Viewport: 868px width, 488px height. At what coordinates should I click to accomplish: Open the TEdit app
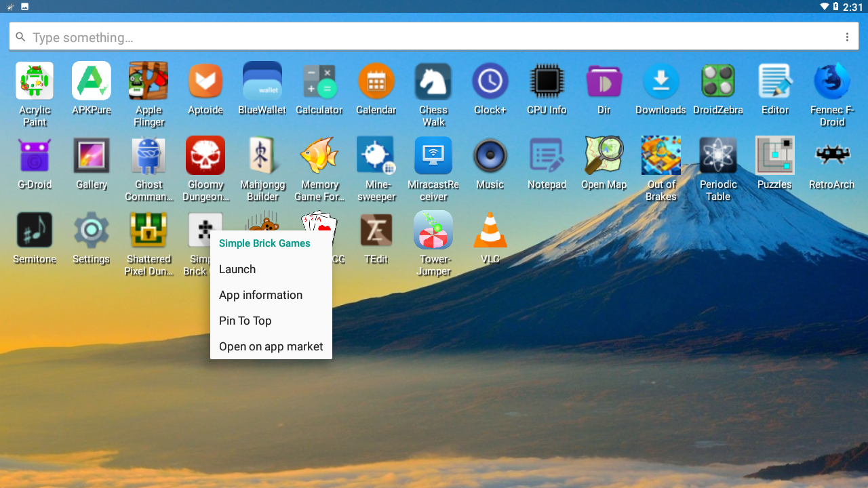point(376,230)
